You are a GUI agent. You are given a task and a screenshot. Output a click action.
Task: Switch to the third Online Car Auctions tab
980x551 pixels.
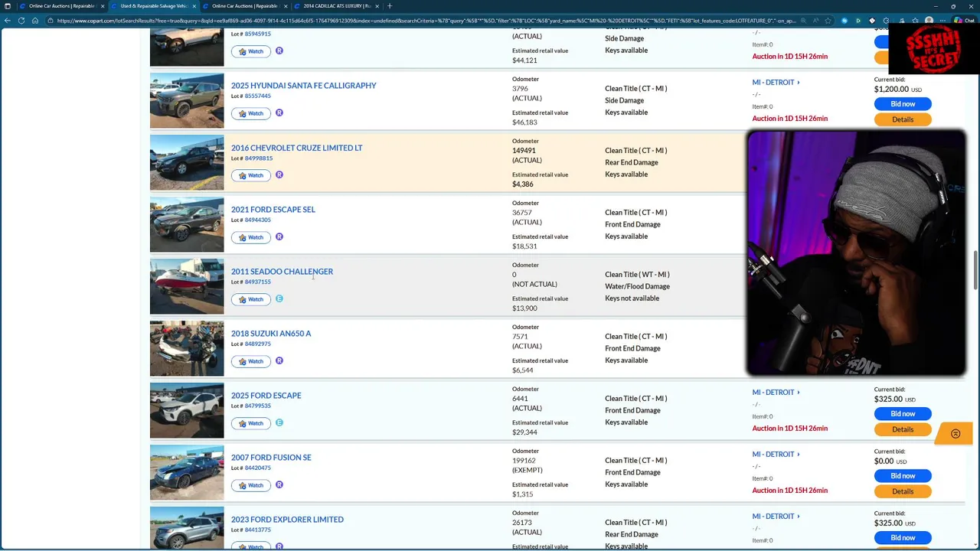(x=244, y=6)
